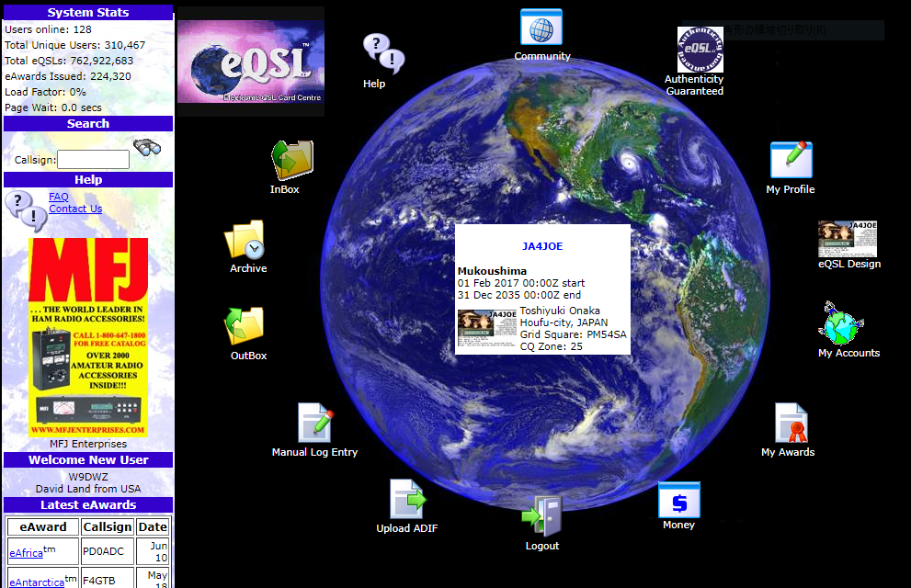This screenshot has height=588, width=911.
Task: Click the 01 Feb 2017 start date line
Action: [x=520, y=283]
